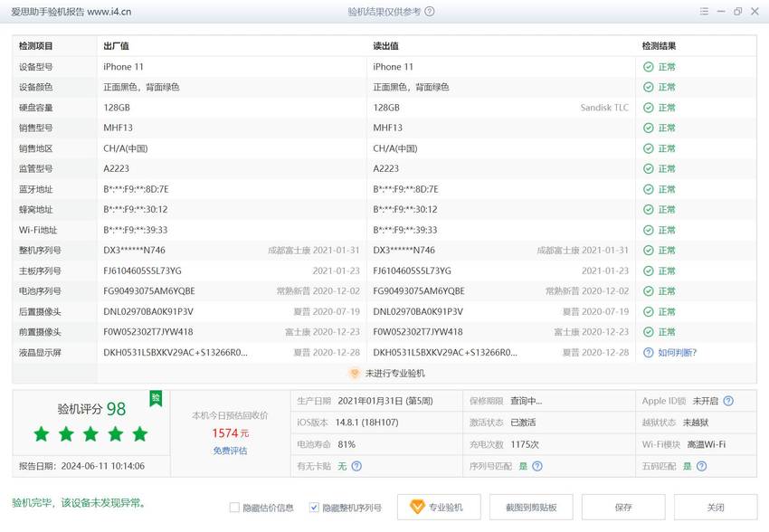Click the check icon in 监管型号 row
This screenshot has height=532, width=769.
649,168
